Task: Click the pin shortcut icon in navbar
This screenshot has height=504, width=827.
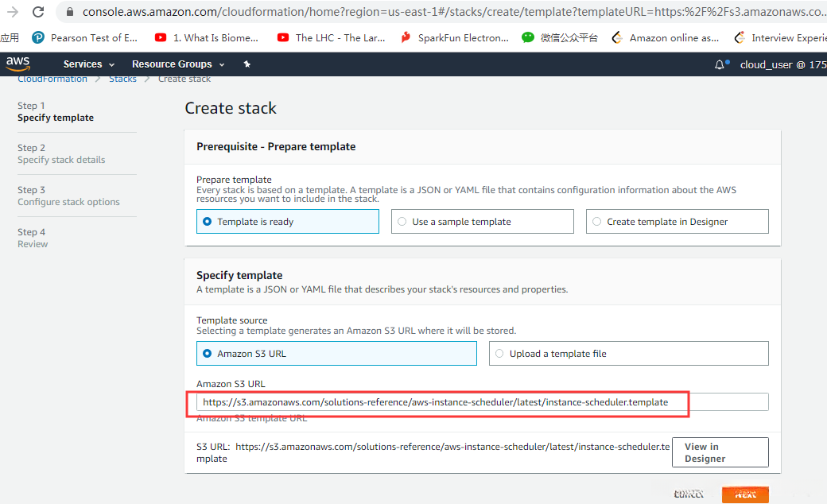Action: click(247, 64)
